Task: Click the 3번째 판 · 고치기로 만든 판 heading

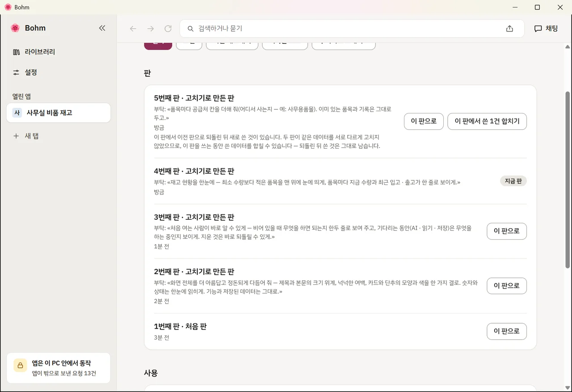Action: point(194,217)
